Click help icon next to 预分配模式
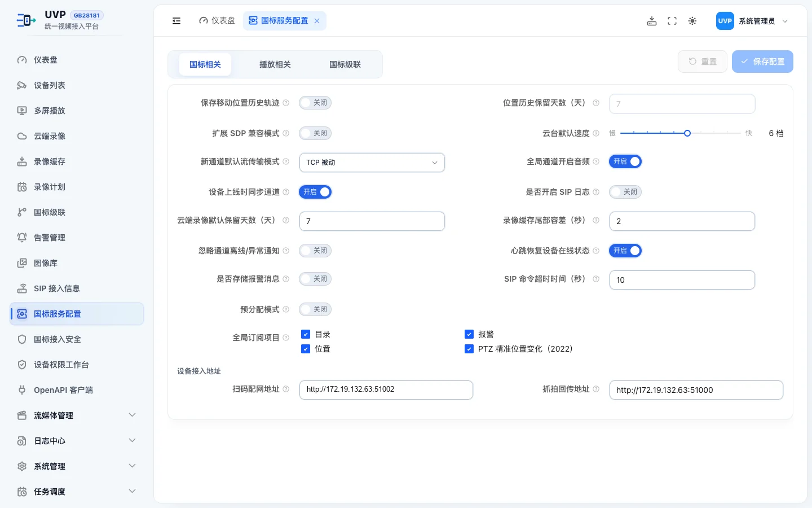The width and height of the screenshot is (812, 508). (x=286, y=309)
